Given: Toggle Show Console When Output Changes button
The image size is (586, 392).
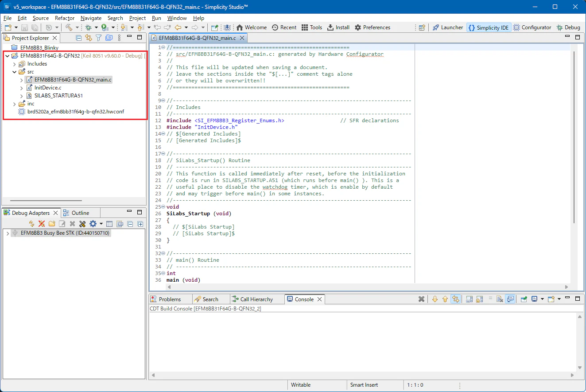Looking at the screenshot, I should tap(510, 299).
